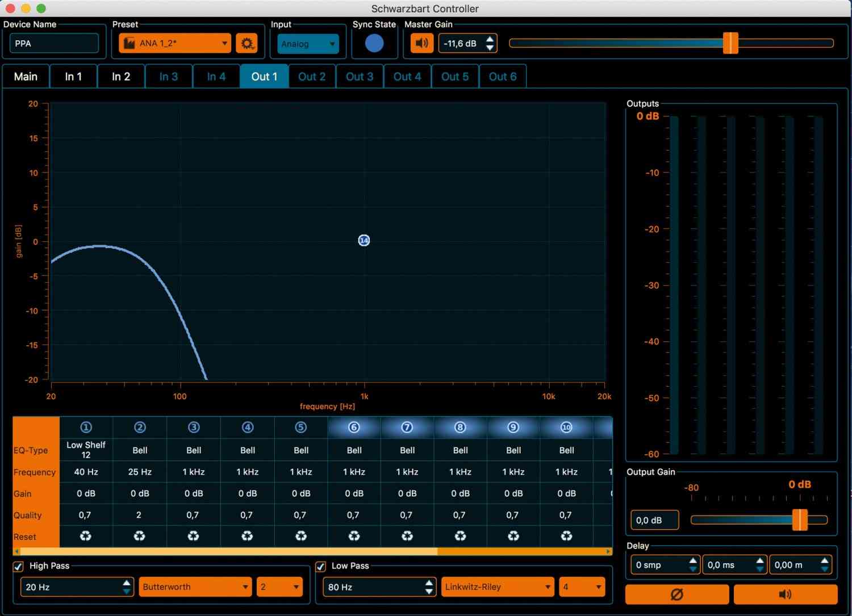The image size is (852, 616).
Task: Toggle output mute speaker button
Action: pos(786,594)
